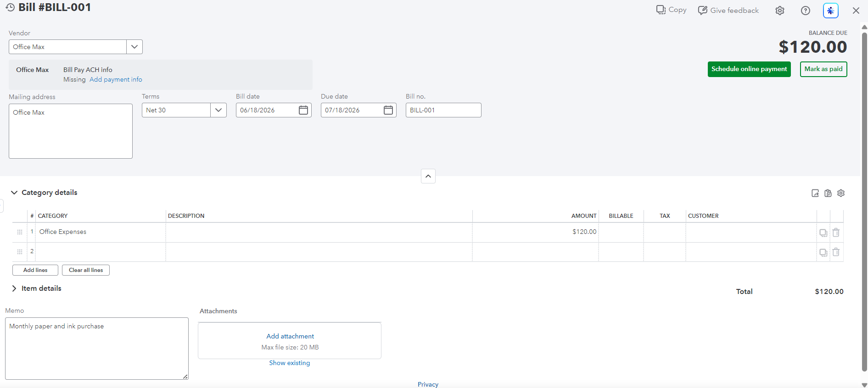The height and width of the screenshot is (388, 868).
Task: Click the category table edit icon
Action: [x=815, y=193]
